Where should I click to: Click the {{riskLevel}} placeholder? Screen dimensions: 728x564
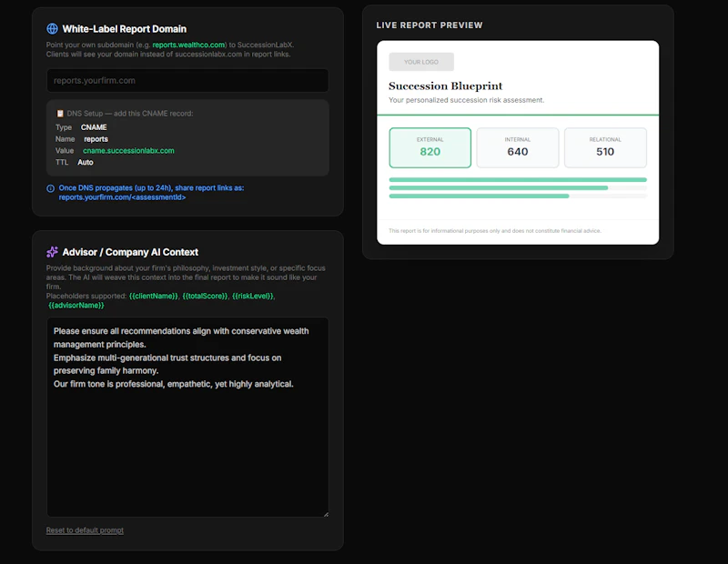253,296
